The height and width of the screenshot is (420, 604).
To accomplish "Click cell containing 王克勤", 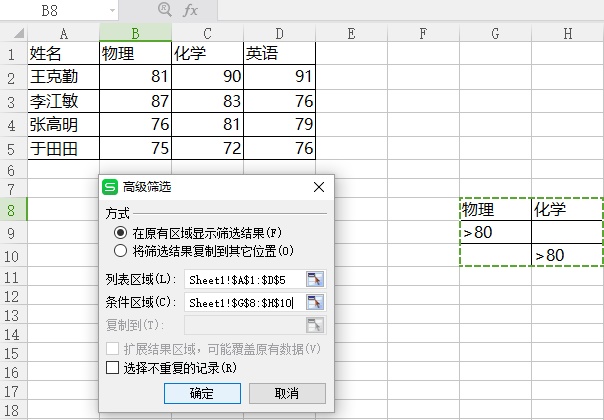I will [x=62, y=76].
